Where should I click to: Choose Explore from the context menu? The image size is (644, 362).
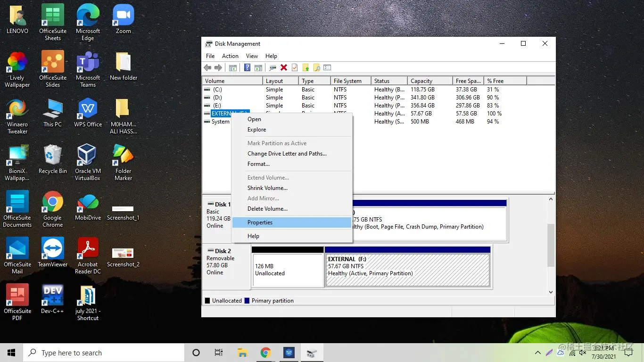point(292,130)
